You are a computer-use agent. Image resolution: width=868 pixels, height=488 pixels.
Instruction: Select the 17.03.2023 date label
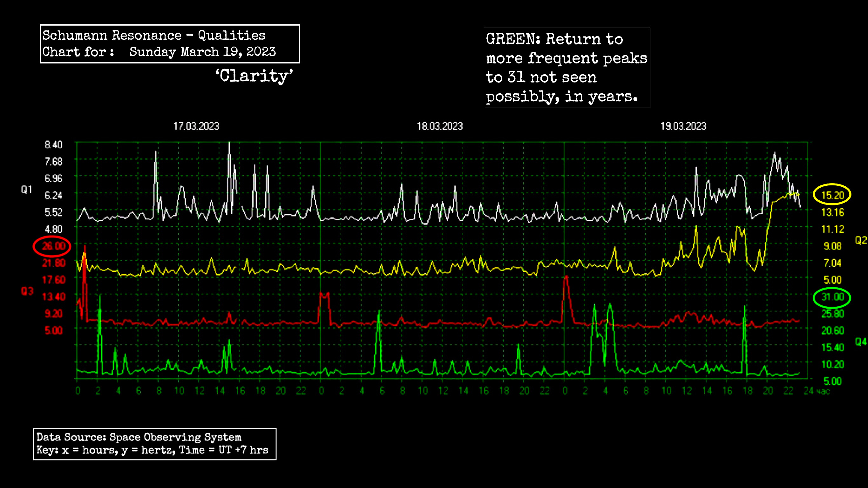(x=196, y=126)
